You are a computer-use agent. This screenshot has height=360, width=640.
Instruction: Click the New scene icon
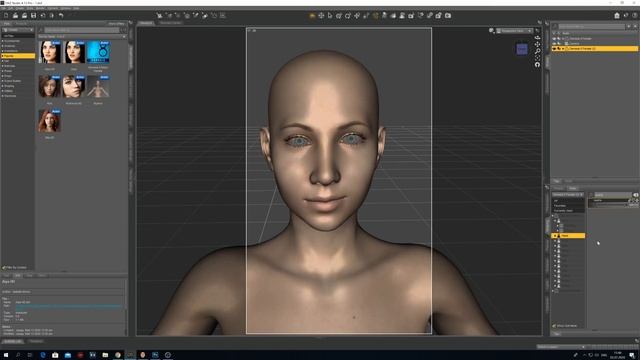point(6,16)
